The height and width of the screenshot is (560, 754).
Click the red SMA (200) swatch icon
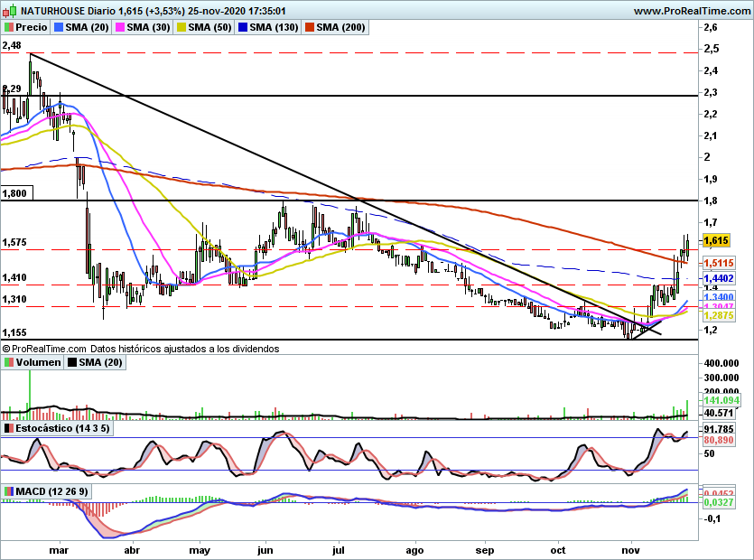[310, 27]
